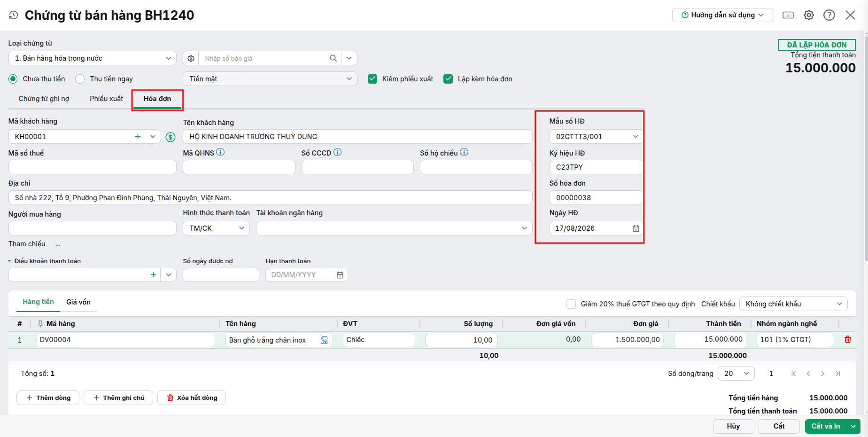
Task: Click Số hóa đơn field 00000038
Action: 597,198
